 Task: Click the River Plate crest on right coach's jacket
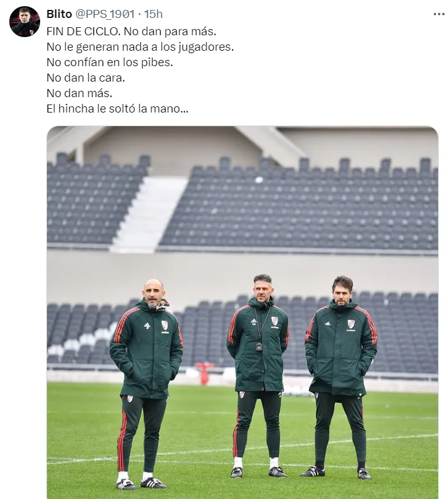coord(351,323)
